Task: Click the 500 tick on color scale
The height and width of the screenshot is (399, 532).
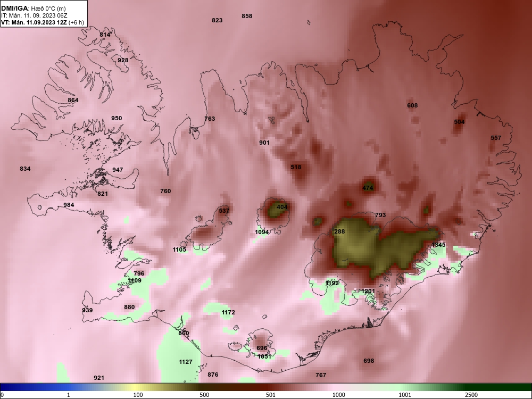Action: [x=204, y=395]
